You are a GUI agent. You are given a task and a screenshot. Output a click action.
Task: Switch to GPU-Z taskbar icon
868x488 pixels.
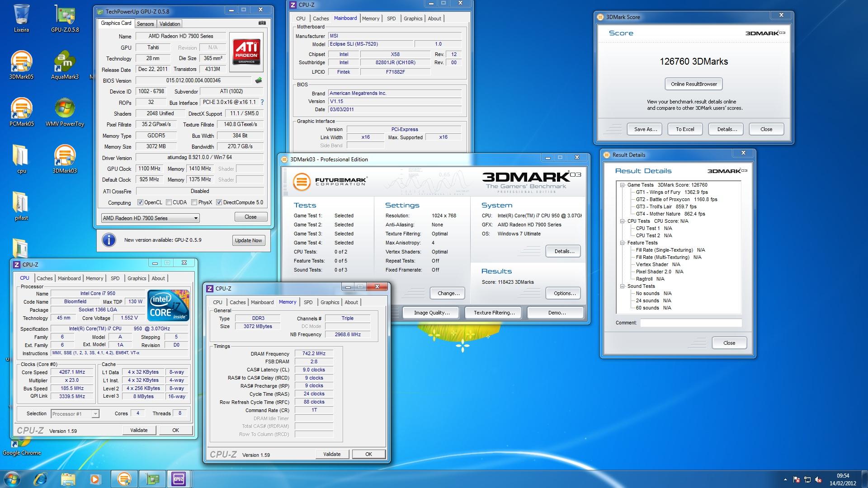[152, 479]
